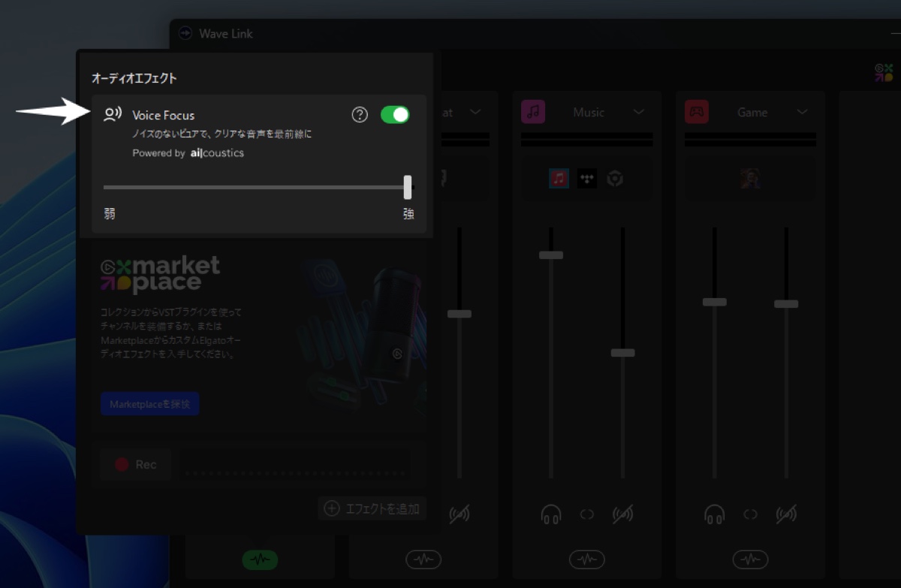This screenshot has height=588, width=901.
Task: Select the TIDAL app icon in Music channel
Action: 587,179
